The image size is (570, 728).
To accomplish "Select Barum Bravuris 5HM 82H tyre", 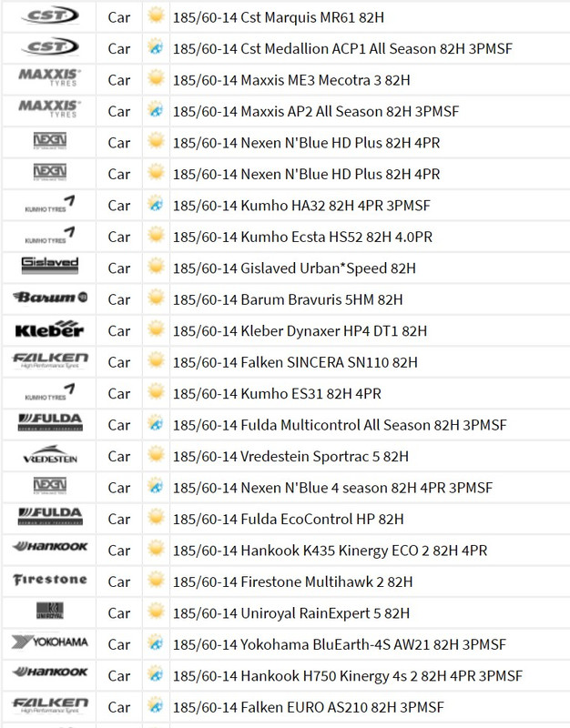I will pos(288,299).
